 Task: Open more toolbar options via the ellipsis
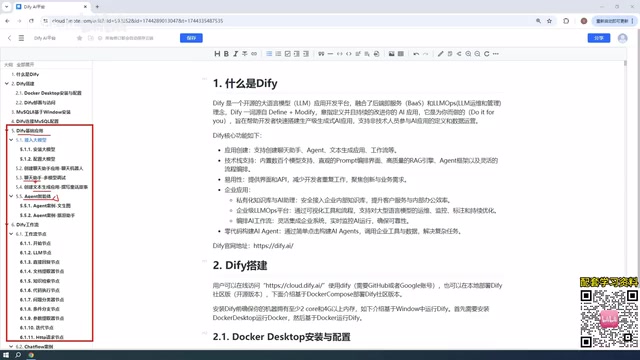coord(496,54)
